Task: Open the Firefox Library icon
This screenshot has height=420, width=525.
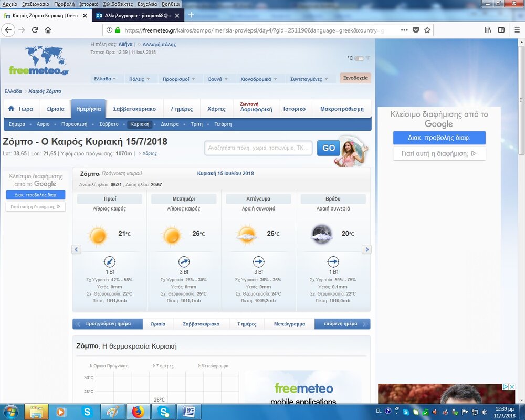Action: [488, 30]
